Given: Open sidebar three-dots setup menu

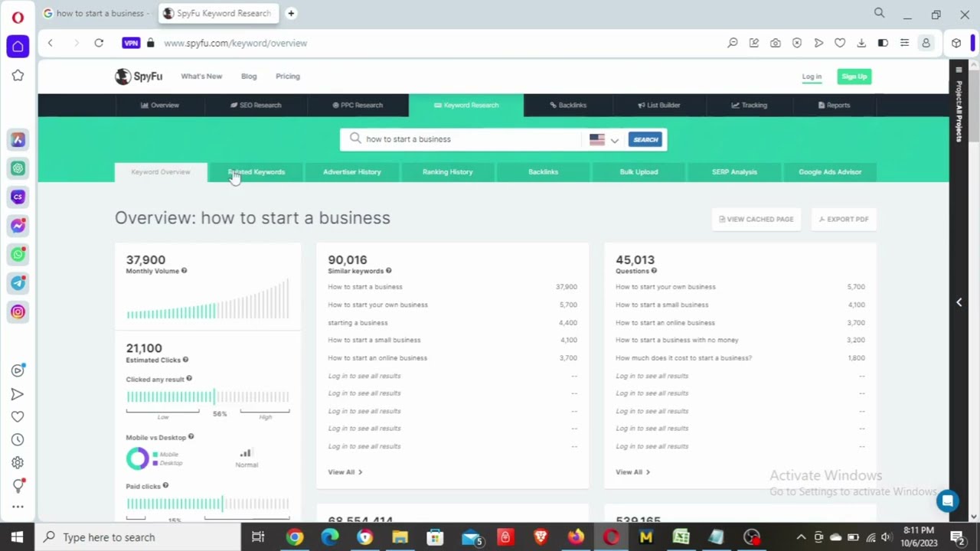Looking at the screenshot, I should 18,507.
